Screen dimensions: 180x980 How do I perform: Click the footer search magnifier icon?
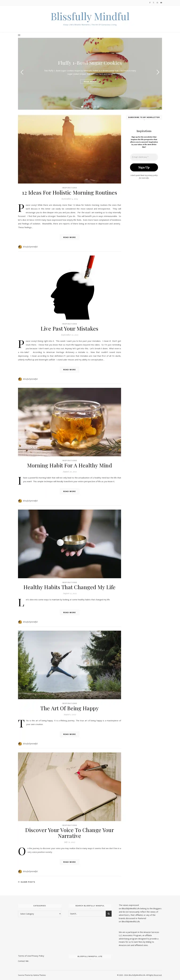coord(109,913)
